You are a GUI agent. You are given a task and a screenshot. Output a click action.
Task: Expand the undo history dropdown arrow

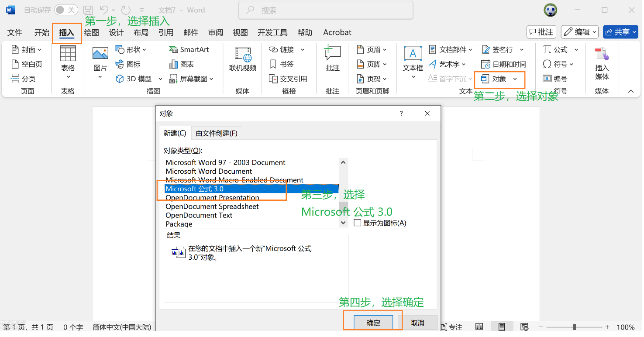[114, 10]
